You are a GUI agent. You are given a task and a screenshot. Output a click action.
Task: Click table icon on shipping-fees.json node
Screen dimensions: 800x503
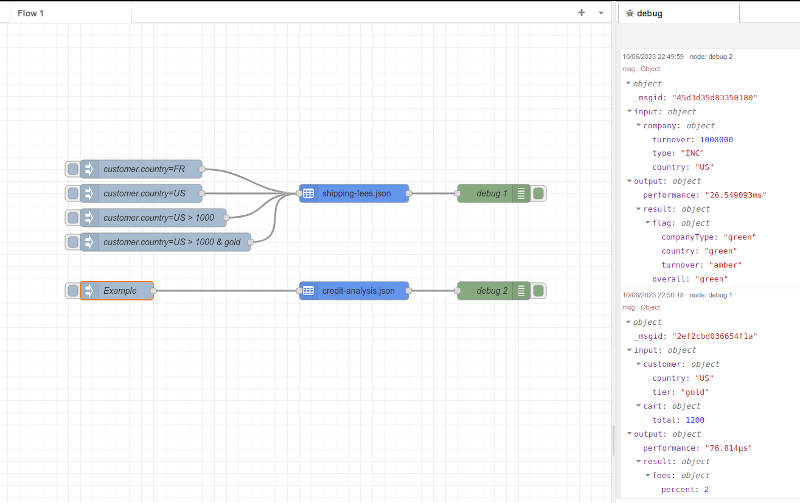point(308,193)
